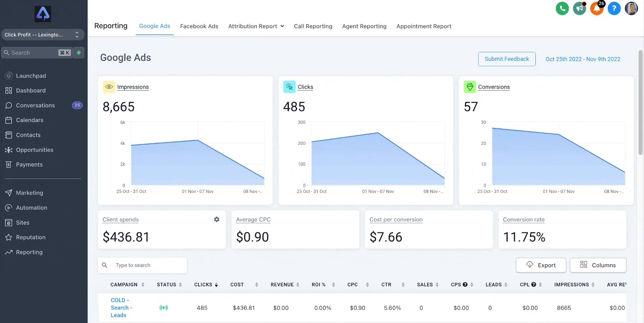The image size is (644, 323).
Task: Sort table by Clicks column
Action: [x=206, y=285]
